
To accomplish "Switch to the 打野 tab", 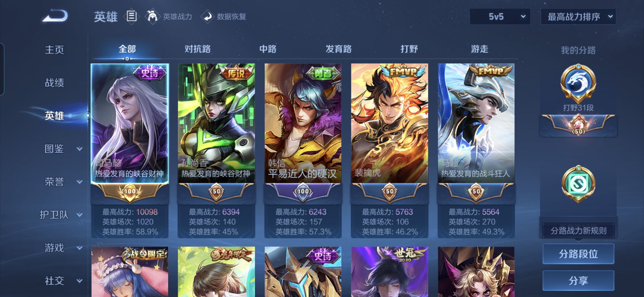I will (x=409, y=49).
